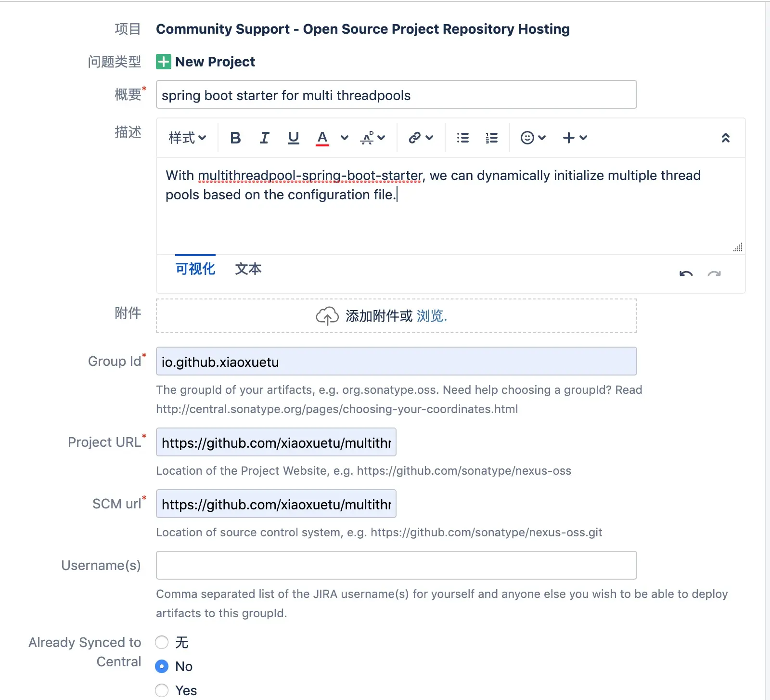The width and height of the screenshot is (770, 700).
Task: Click the editor resize handle
Action: pyautogui.click(x=738, y=247)
